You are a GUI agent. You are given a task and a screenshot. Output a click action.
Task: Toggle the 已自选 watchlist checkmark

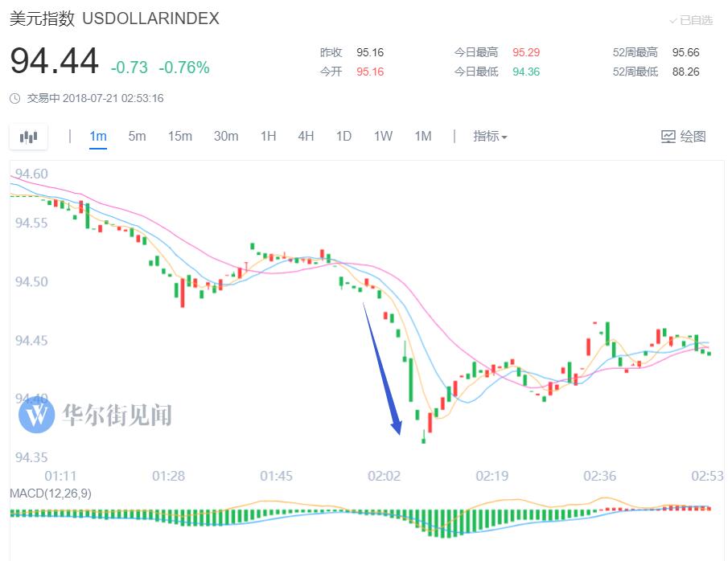coord(691,20)
